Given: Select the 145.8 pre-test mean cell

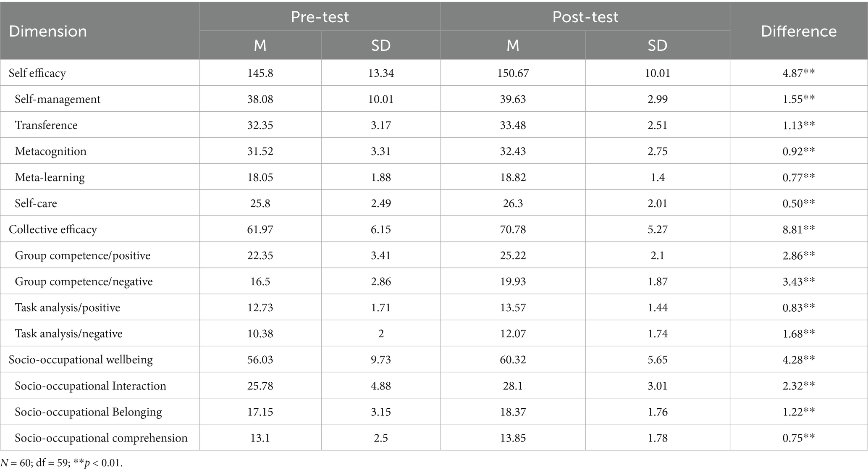Looking at the screenshot, I should (260, 73).
